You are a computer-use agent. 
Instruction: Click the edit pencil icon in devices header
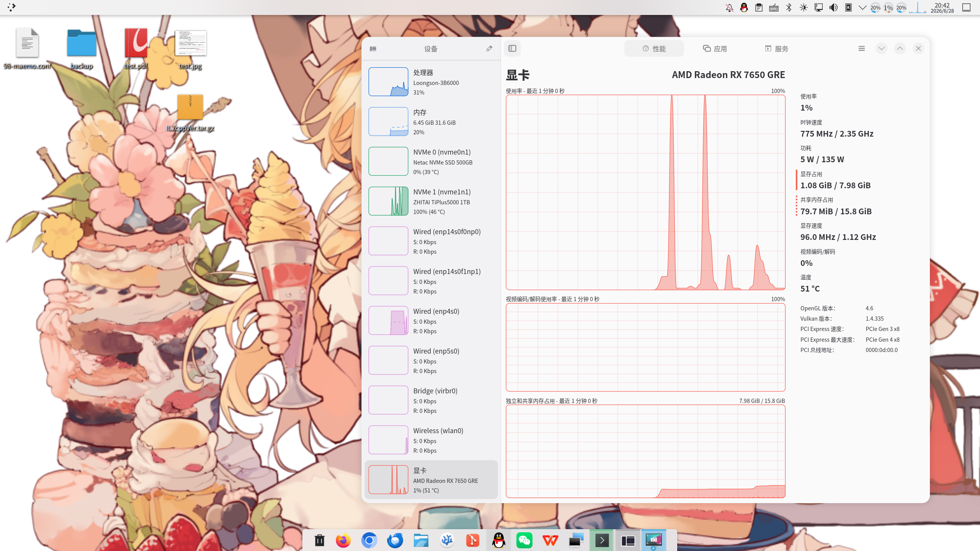click(x=489, y=49)
